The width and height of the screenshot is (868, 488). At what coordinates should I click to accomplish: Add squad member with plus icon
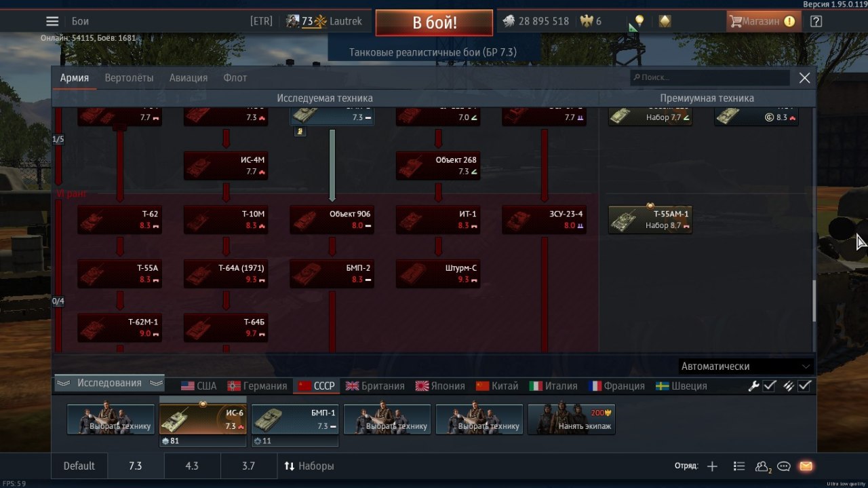click(x=712, y=466)
